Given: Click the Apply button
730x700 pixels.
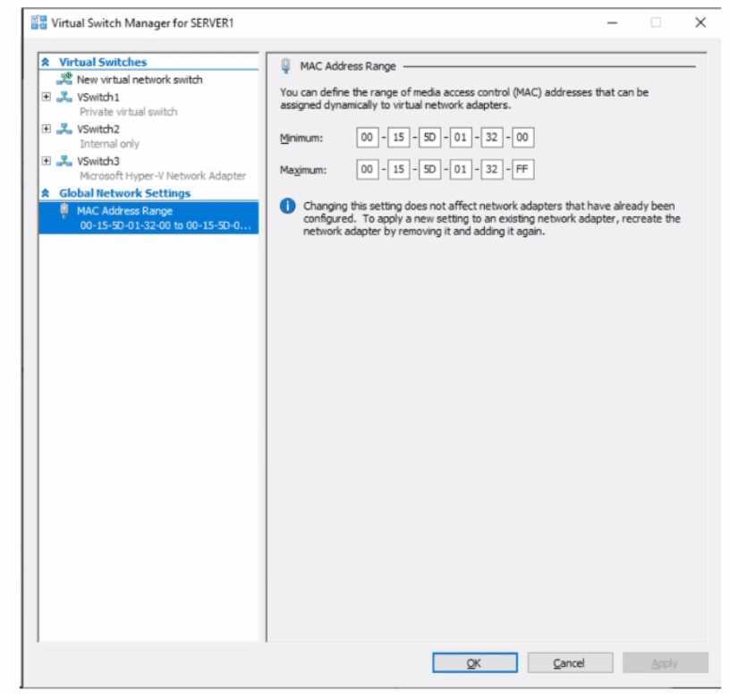Looking at the screenshot, I should point(665,662).
